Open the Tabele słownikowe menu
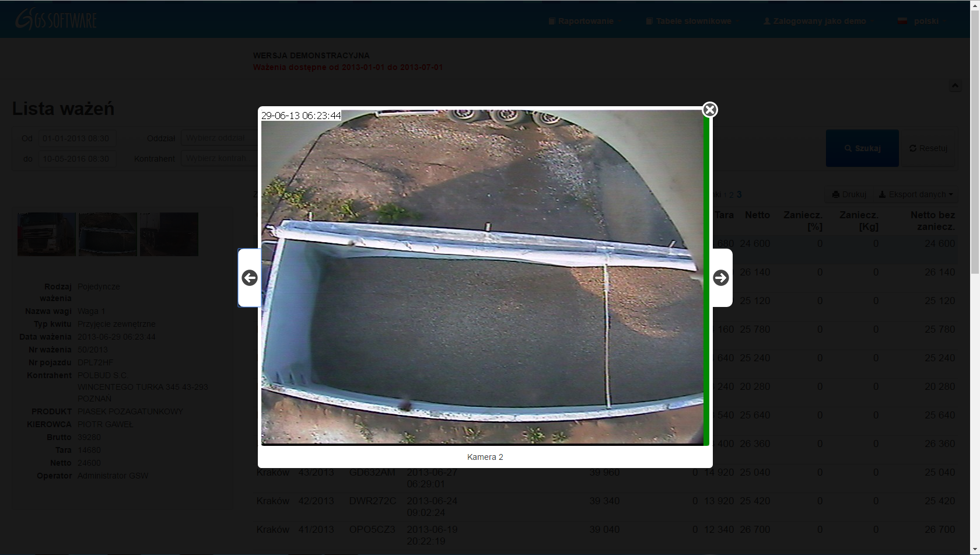 [x=693, y=21]
